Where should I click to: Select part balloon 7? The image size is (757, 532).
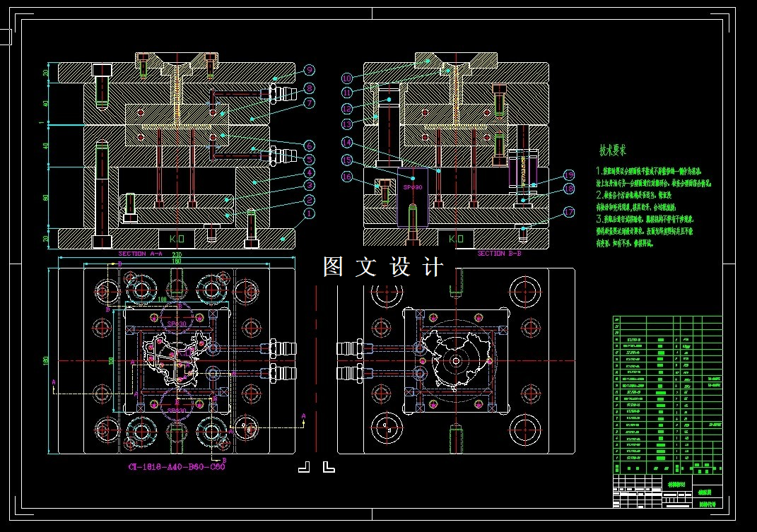(x=310, y=103)
